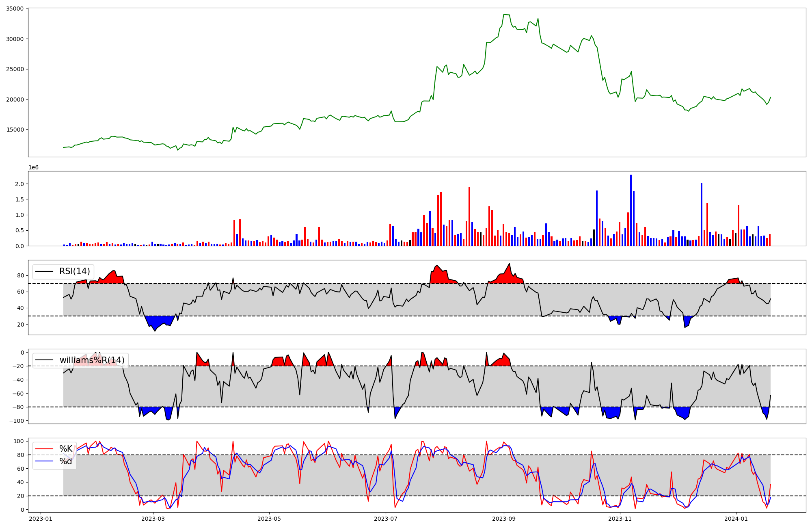812x528 pixels.
Task: Click the 1e6 volume scale label
Action: click(33, 167)
